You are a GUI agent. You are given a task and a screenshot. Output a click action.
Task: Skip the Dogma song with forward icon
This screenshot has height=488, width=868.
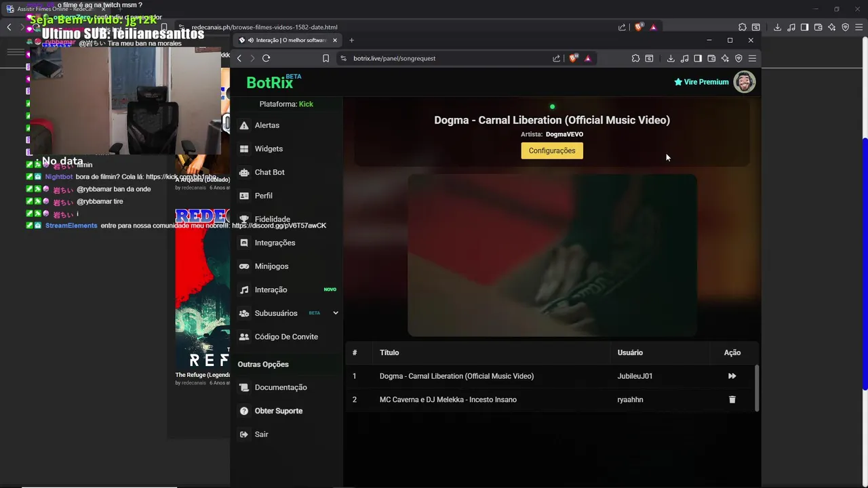coord(732,376)
